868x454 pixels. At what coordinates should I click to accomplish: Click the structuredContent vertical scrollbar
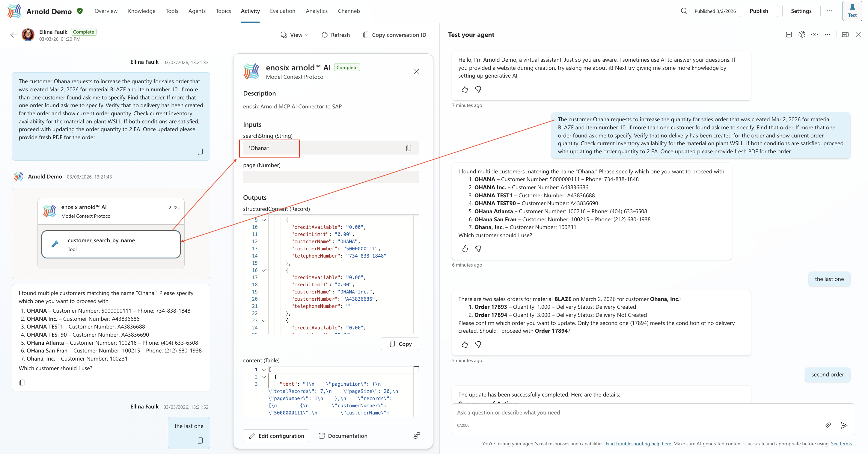pos(416,274)
